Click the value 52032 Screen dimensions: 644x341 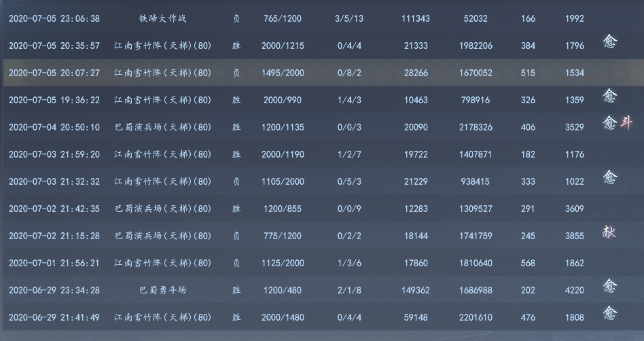[x=476, y=18]
